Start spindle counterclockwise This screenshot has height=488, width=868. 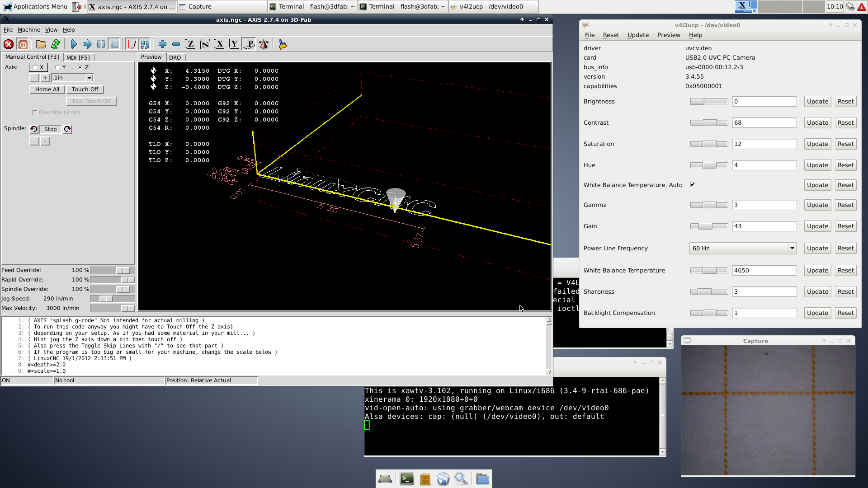point(34,129)
